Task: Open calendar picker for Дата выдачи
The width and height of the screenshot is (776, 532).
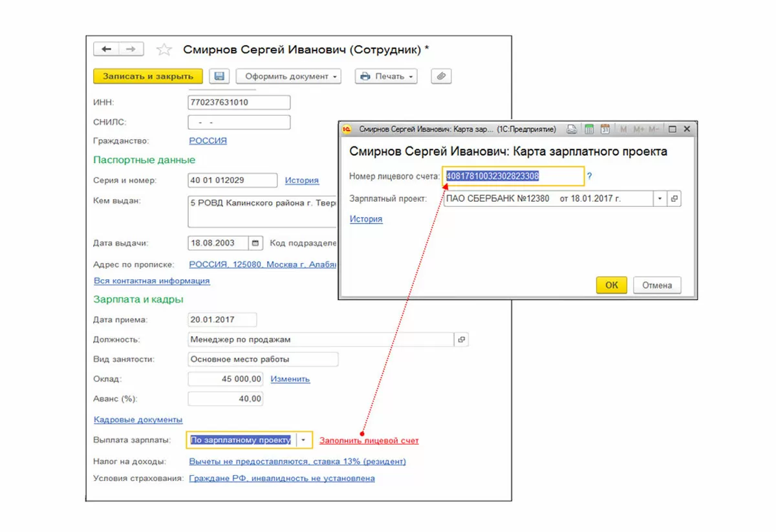Action: pos(256,243)
